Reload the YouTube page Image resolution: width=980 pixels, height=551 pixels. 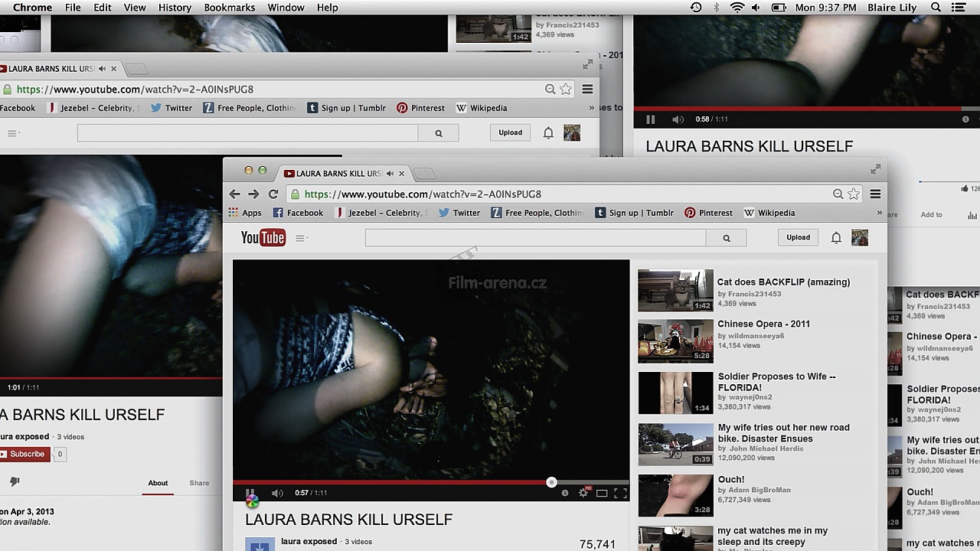coord(273,194)
